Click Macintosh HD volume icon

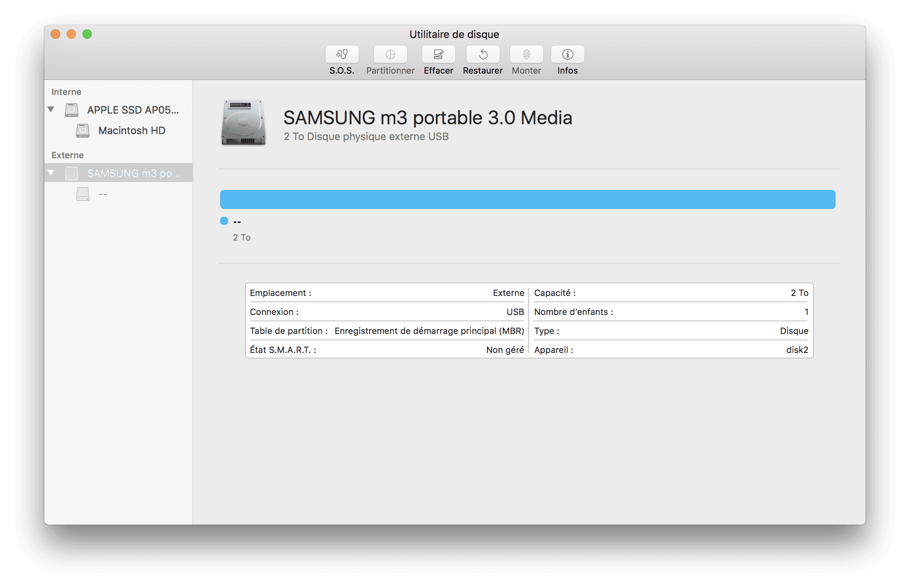(83, 131)
